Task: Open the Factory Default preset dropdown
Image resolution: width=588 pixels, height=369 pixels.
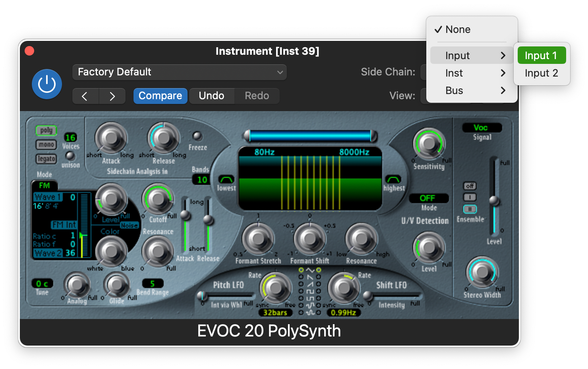Action: [x=180, y=72]
